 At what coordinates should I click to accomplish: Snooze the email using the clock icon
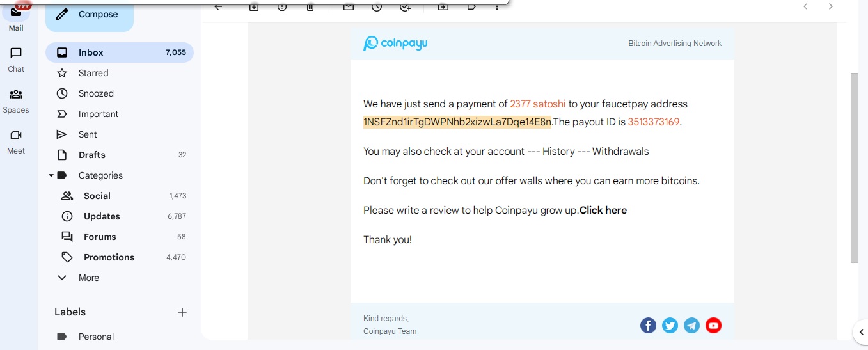pos(377,6)
